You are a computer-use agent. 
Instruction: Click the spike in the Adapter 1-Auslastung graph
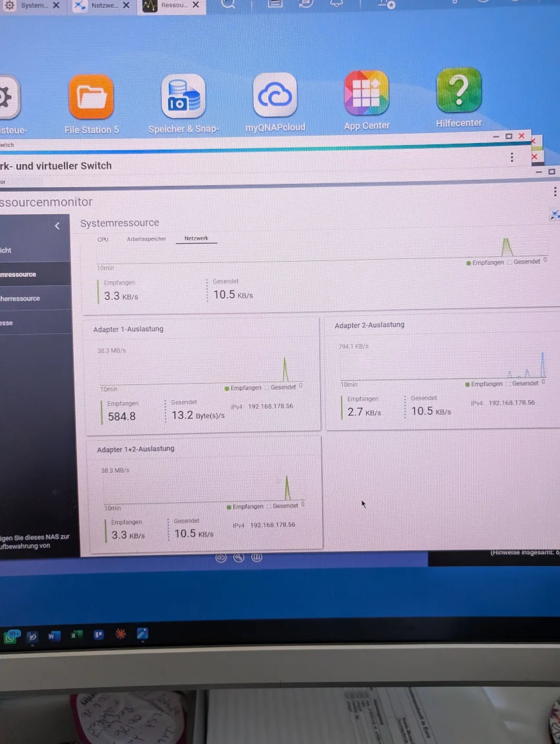coord(285,369)
